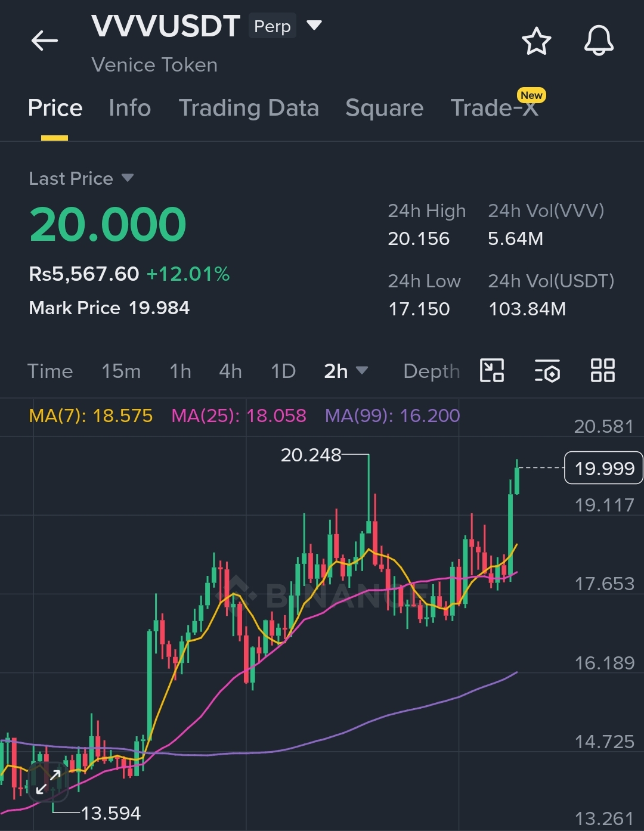Tap the Rs5,567.60 converted price
Screen dimensions: 644x831
click(x=84, y=274)
